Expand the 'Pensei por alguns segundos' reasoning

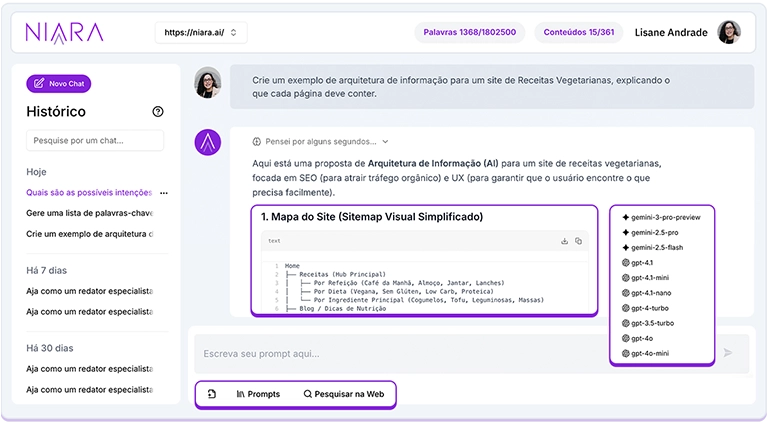[320, 142]
